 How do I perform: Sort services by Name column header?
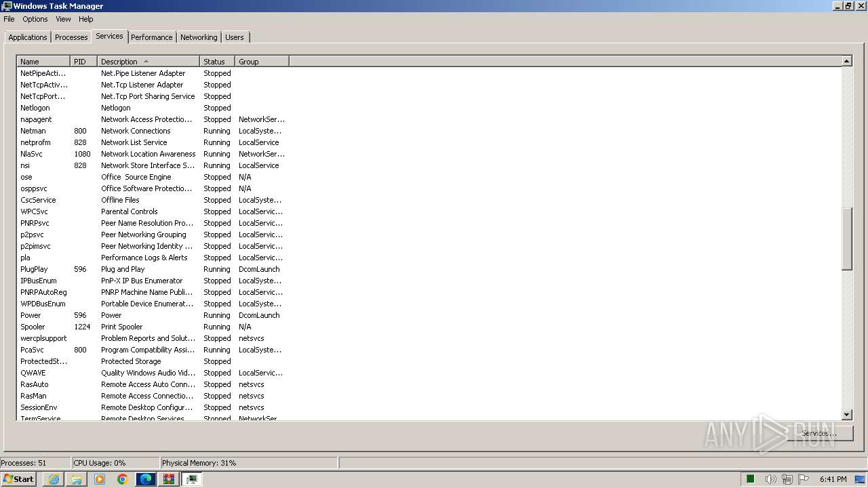pyautogui.click(x=43, y=62)
